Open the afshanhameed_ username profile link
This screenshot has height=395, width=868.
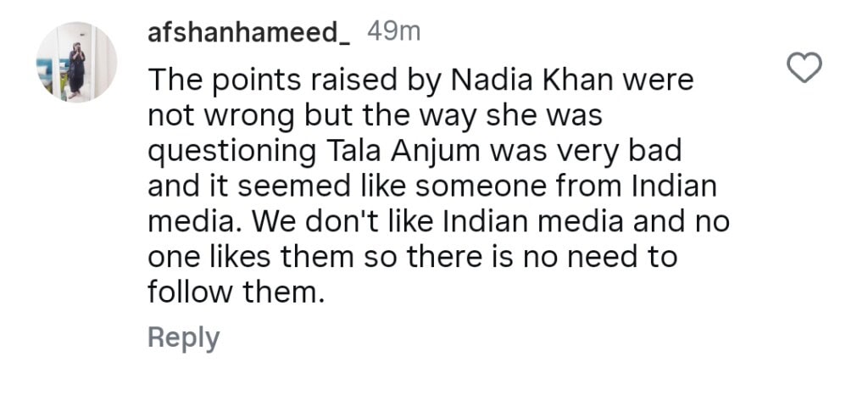(x=251, y=33)
